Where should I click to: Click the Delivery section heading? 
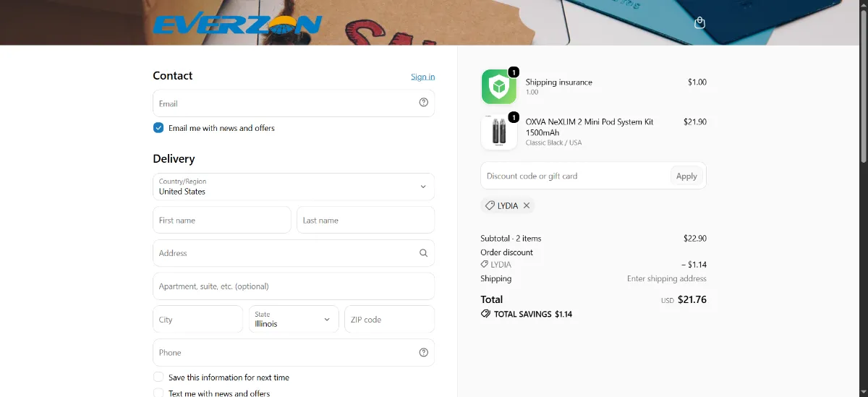(x=174, y=158)
